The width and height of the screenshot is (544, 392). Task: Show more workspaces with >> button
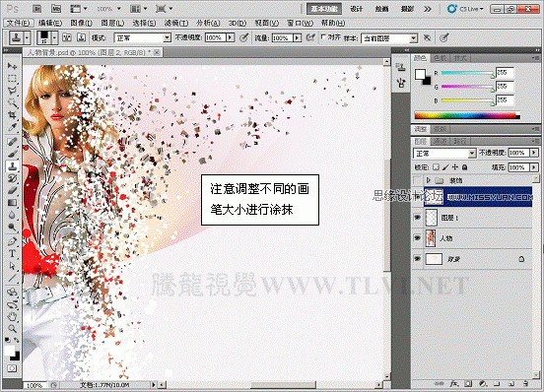click(x=428, y=9)
